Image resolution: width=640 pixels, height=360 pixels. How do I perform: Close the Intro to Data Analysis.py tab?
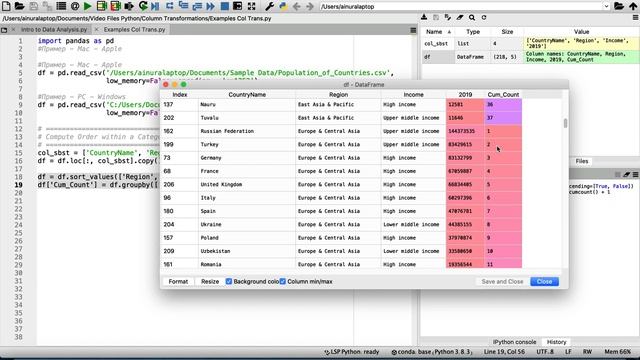(13, 30)
